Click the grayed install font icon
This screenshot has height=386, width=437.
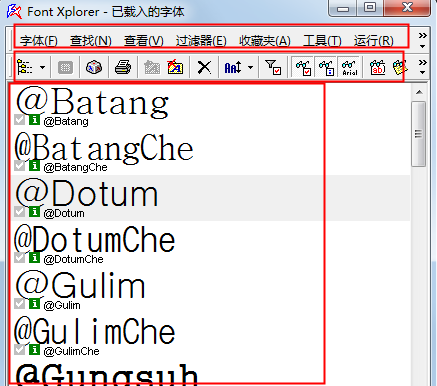152,68
